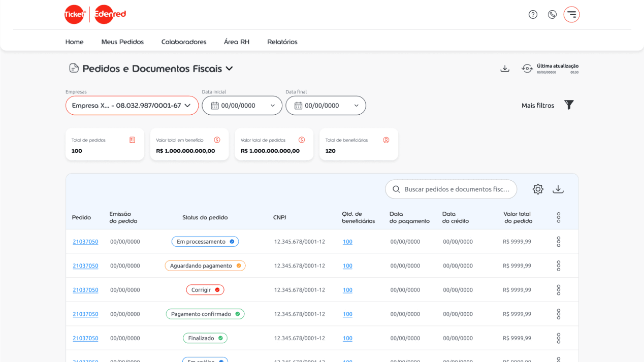Open table settings gear icon
This screenshot has height=362, width=644.
pos(538,189)
